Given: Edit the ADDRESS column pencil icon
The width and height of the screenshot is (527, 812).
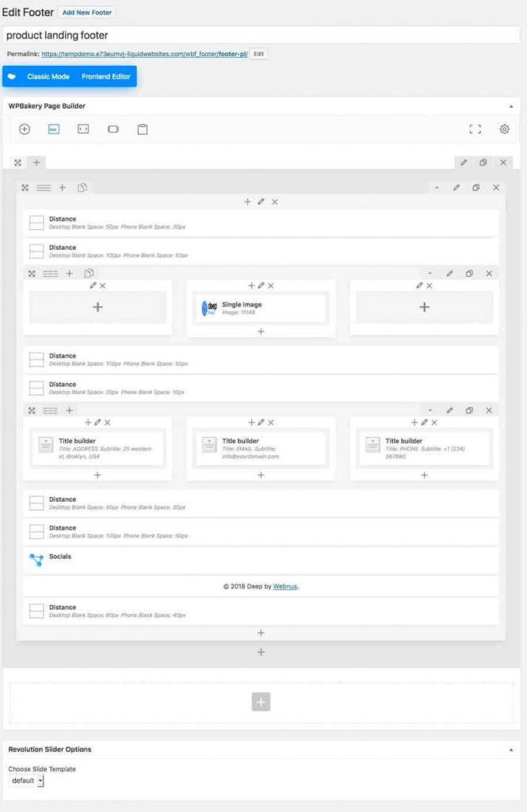Looking at the screenshot, I should click(97, 423).
